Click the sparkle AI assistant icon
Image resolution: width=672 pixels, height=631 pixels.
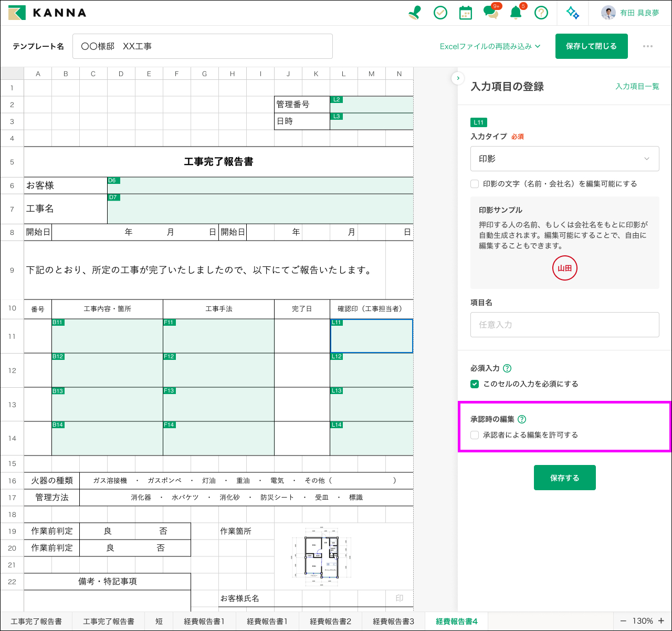click(573, 13)
